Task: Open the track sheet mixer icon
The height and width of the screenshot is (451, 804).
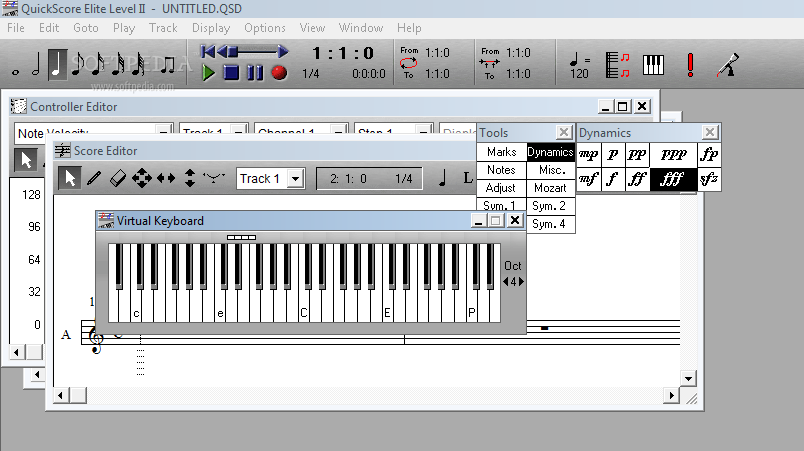Action: click(x=617, y=65)
